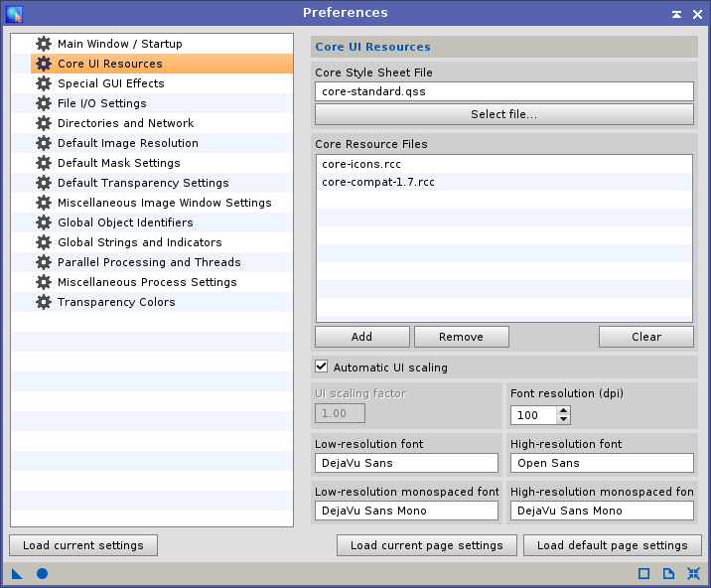
Task: Disable Automatic UI scaling checkbox
Action: [321, 367]
